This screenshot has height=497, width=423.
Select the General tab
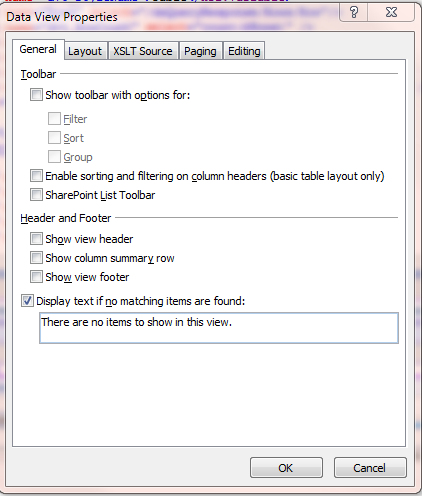click(x=38, y=49)
